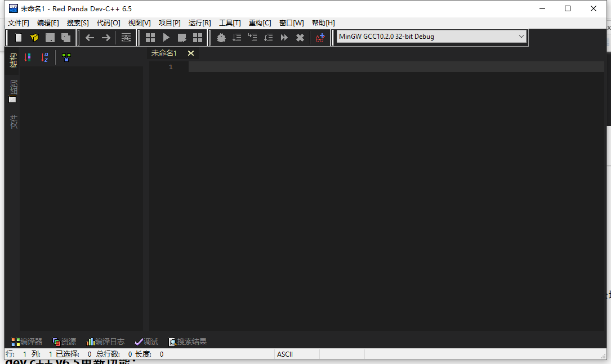
Task: Open the 资源 panel button
Action: click(64, 341)
